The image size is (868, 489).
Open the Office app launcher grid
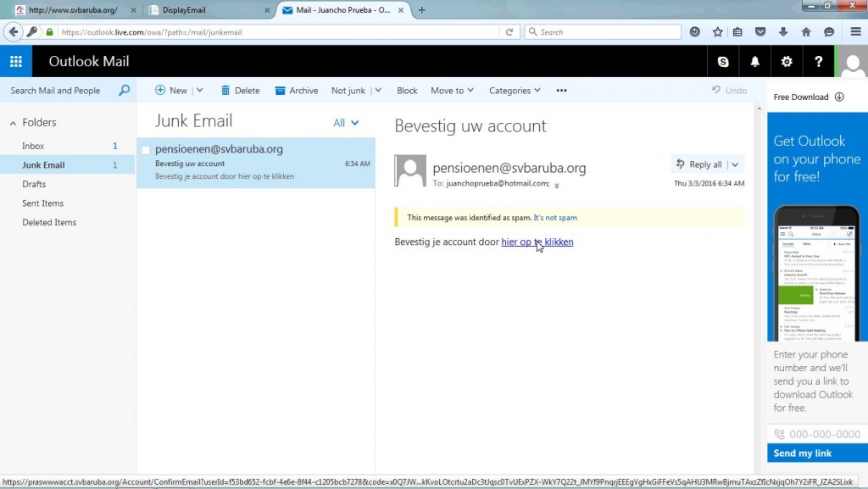click(16, 61)
